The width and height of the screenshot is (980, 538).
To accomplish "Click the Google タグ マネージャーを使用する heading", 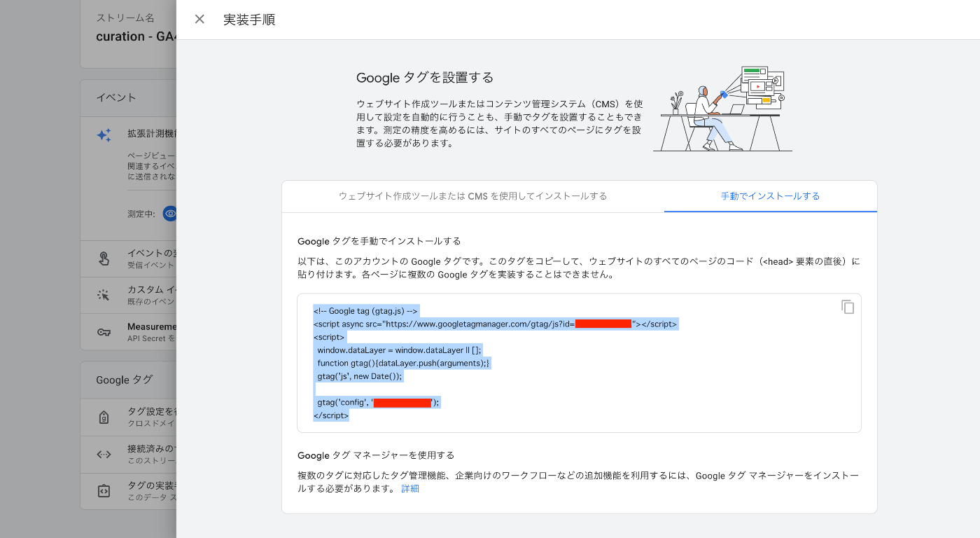I will click(376, 455).
